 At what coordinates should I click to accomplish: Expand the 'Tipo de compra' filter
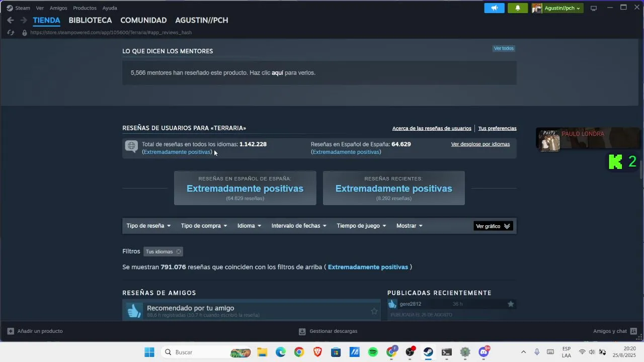[204, 226]
